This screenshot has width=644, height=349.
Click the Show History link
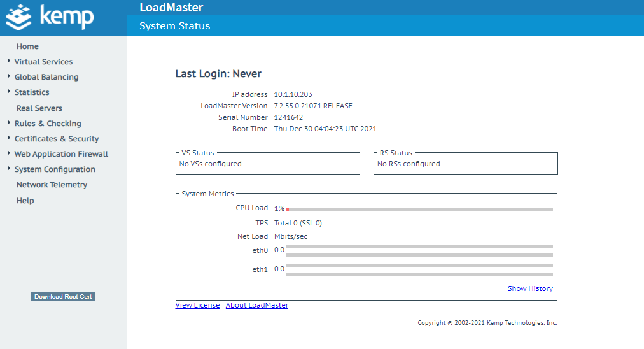[x=529, y=288]
